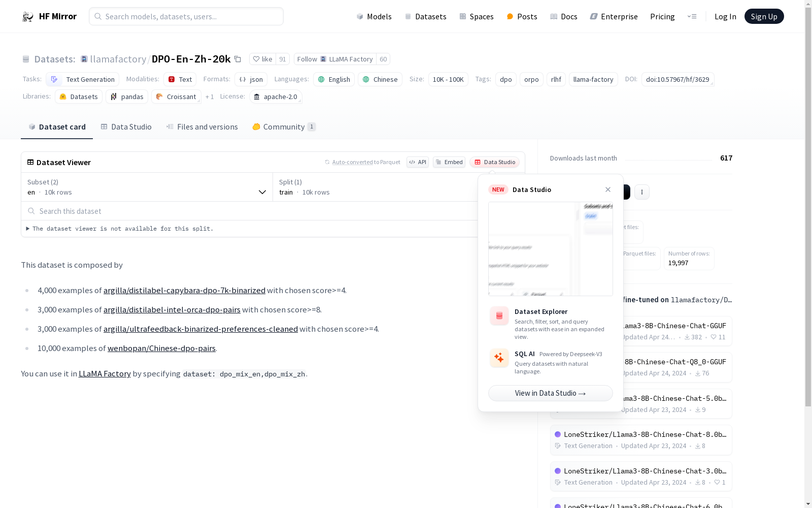Show the +1 additional libraries

pyautogui.click(x=210, y=97)
